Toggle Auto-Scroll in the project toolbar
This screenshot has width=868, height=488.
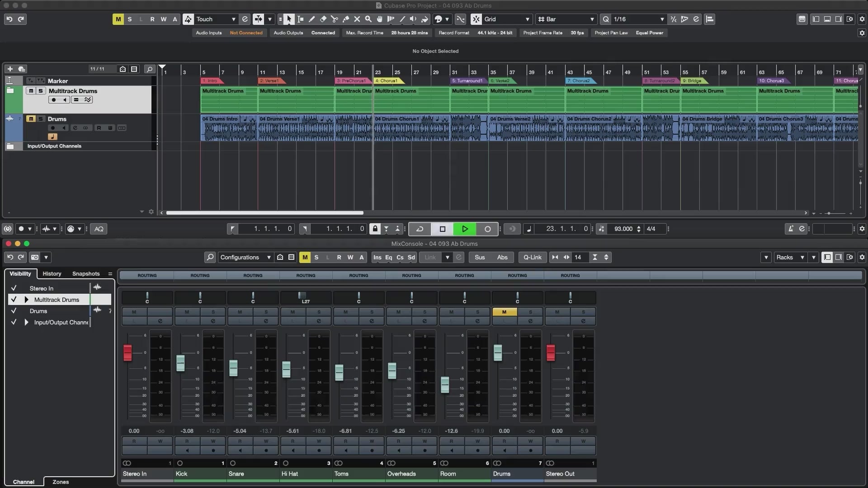coord(258,19)
